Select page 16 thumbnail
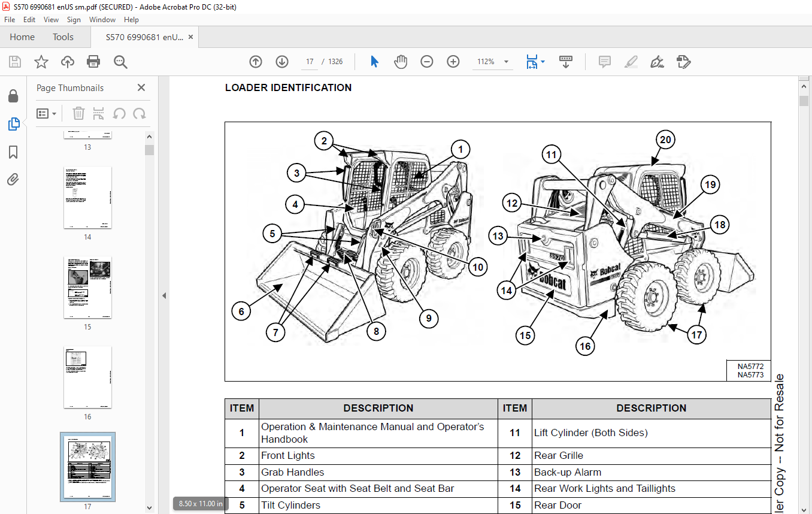The height and width of the screenshot is (514, 812). point(87,377)
